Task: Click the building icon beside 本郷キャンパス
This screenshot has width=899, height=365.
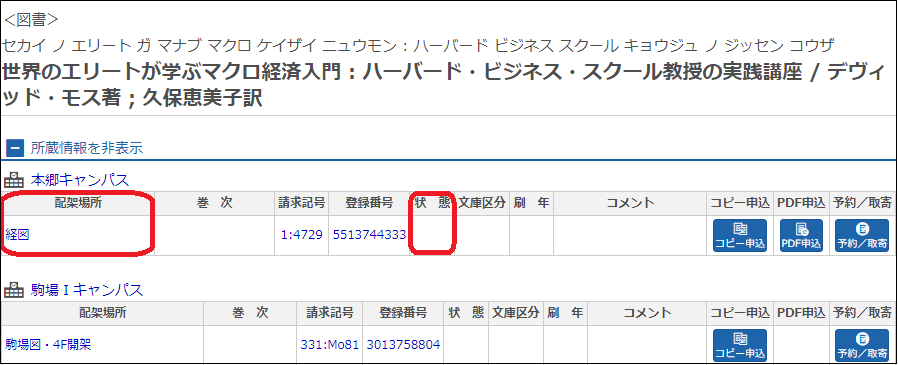Action: [x=14, y=180]
